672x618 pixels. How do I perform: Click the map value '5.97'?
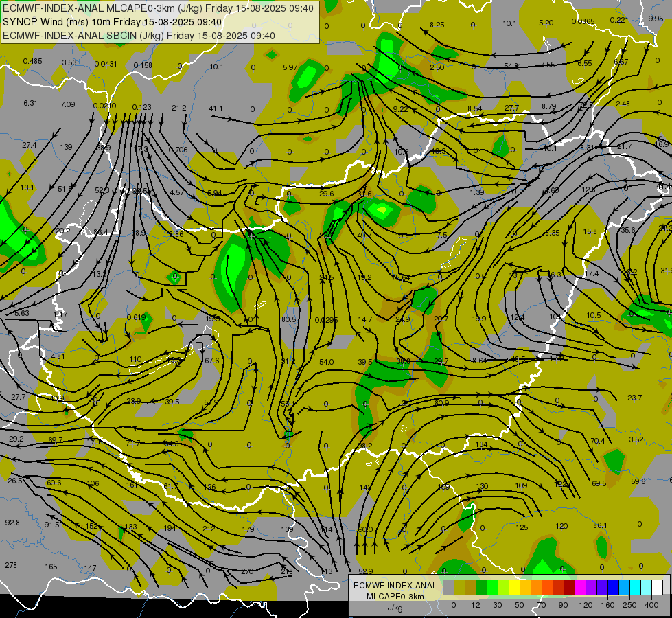pos(290,67)
